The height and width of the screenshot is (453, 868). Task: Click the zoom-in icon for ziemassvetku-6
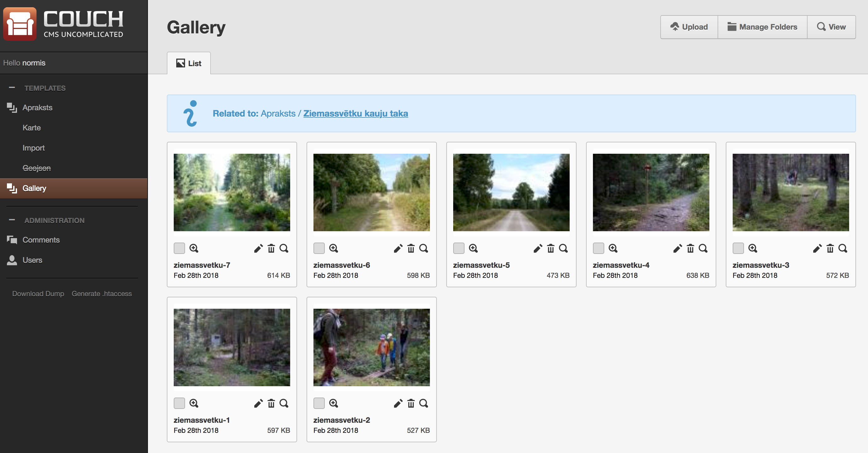click(334, 248)
